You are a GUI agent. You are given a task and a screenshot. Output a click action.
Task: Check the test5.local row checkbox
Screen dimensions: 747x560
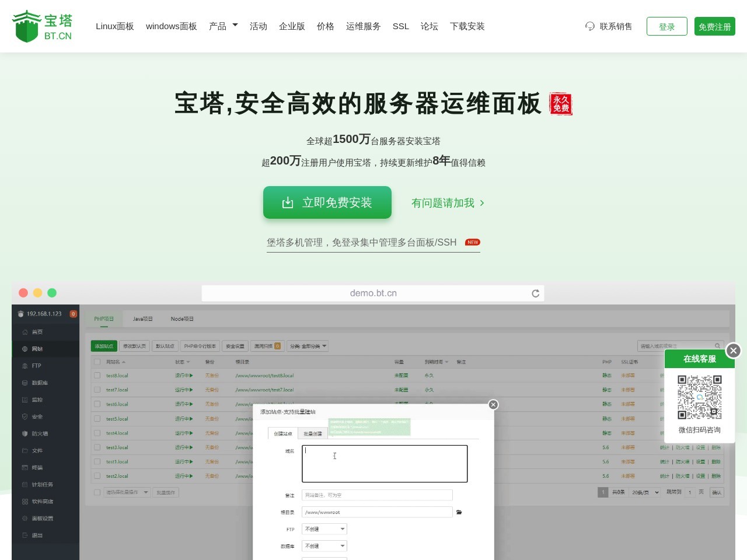(x=97, y=419)
